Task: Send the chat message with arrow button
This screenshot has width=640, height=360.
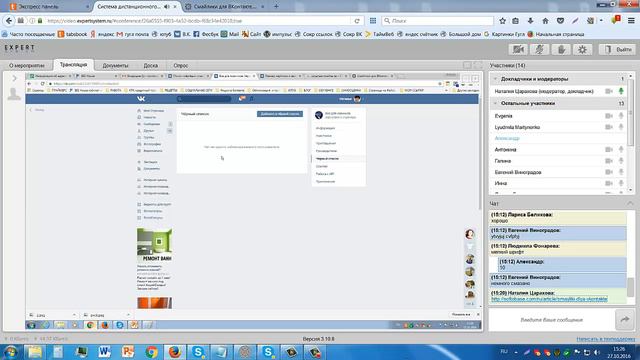Action: coord(625,320)
